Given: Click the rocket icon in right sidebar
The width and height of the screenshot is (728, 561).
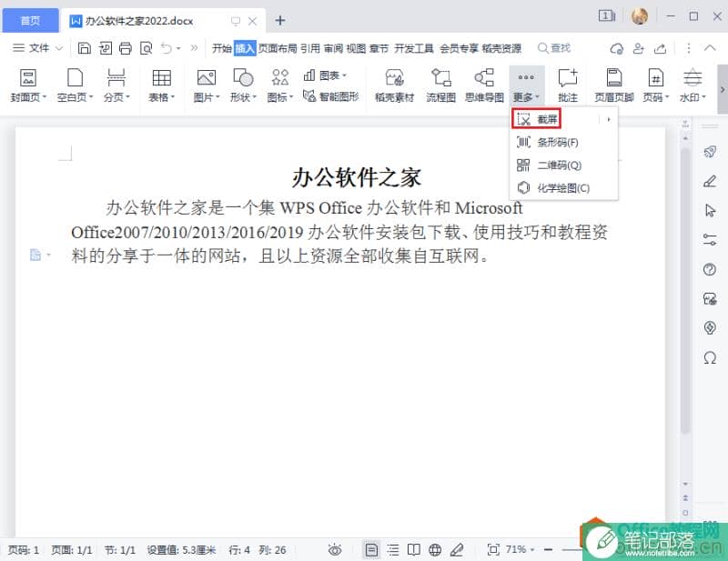Looking at the screenshot, I should pos(710,151).
